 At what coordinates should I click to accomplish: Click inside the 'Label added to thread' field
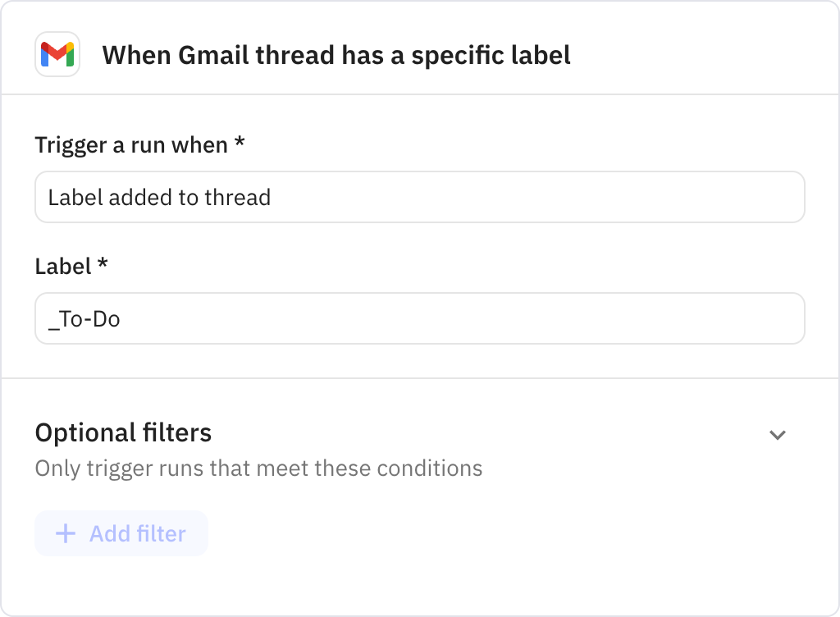coord(419,197)
